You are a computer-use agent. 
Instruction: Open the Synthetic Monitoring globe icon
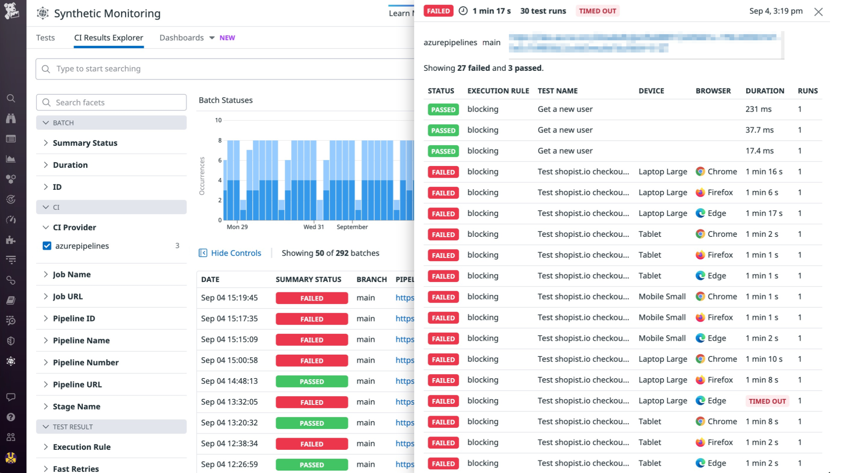tap(11, 361)
